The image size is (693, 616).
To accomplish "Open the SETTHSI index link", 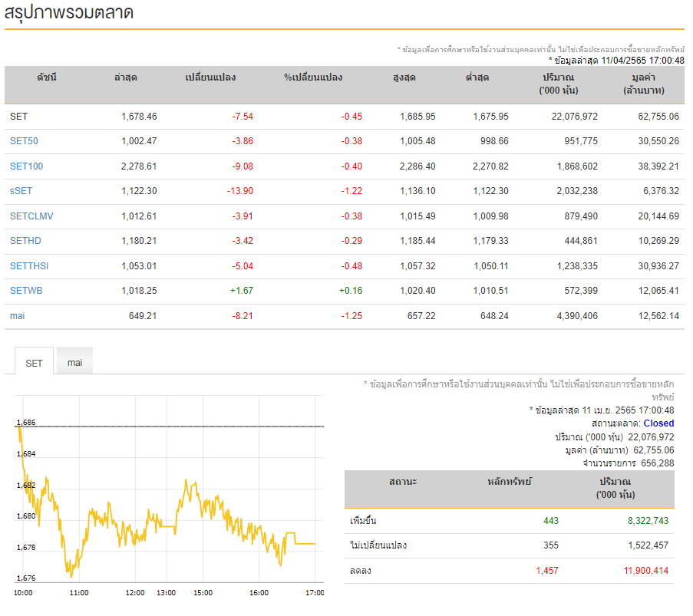I will (x=29, y=266).
